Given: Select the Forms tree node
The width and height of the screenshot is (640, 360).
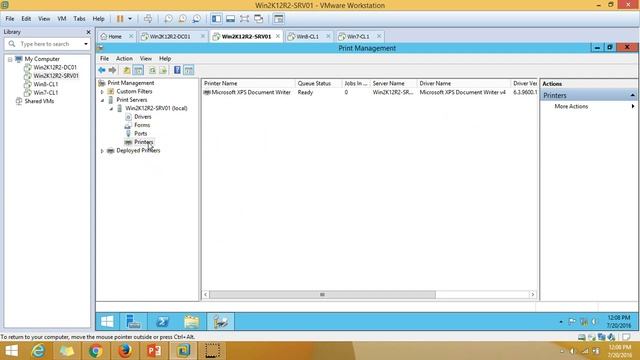Looking at the screenshot, I should click(142, 125).
